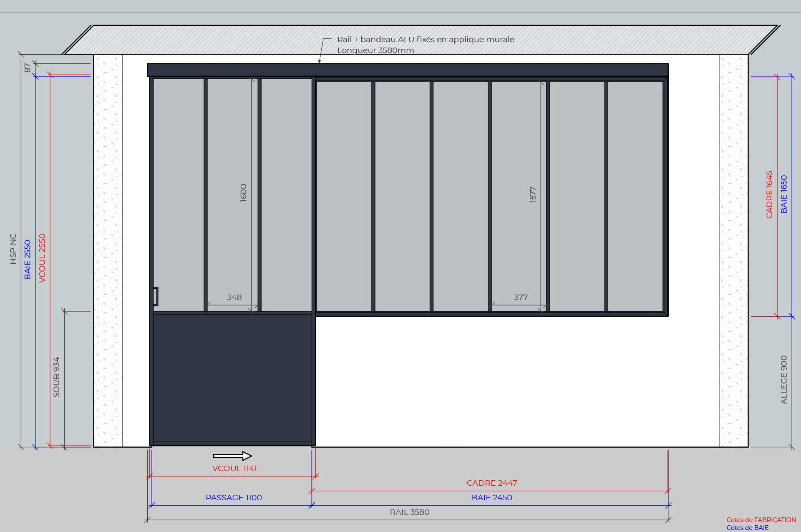Select the 'Cotes de FABRICATION' legend entry

761,520
